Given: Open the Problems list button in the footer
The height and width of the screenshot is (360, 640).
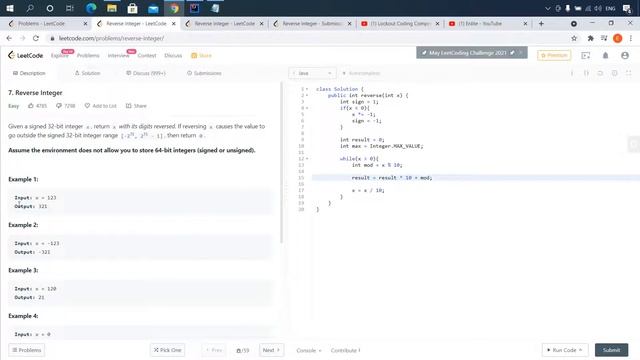Looking at the screenshot, I should [x=27, y=350].
